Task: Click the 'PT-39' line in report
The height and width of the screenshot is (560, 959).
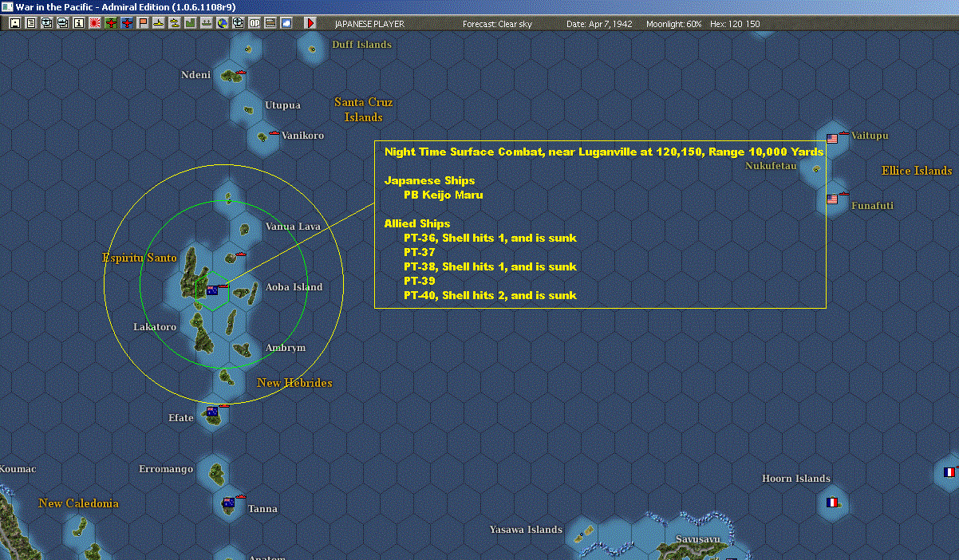Action: coord(419,281)
